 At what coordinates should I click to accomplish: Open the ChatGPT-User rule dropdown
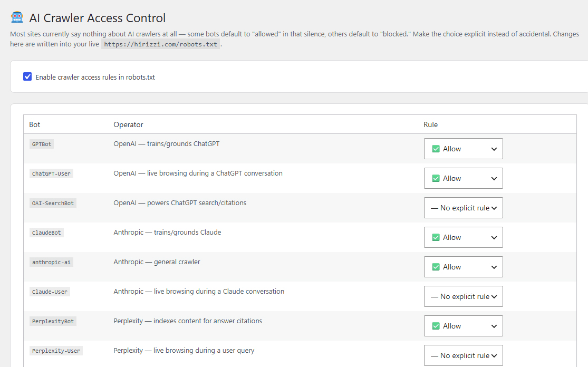click(x=463, y=178)
